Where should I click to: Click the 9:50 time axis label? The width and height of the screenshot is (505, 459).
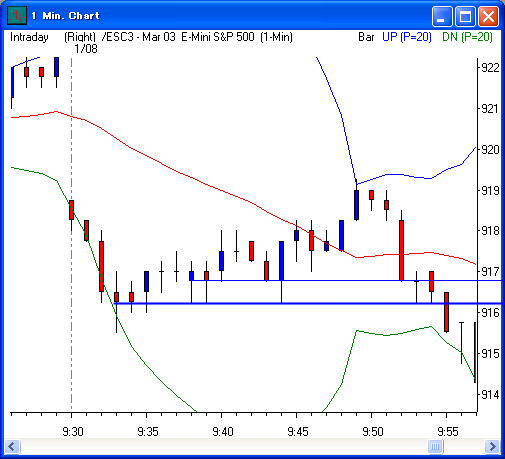pyautogui.click(x=373, y=432)
